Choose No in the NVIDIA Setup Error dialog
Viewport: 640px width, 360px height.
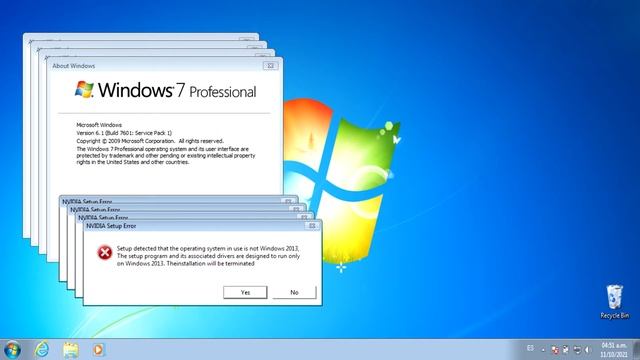click(x=294, y=292)
